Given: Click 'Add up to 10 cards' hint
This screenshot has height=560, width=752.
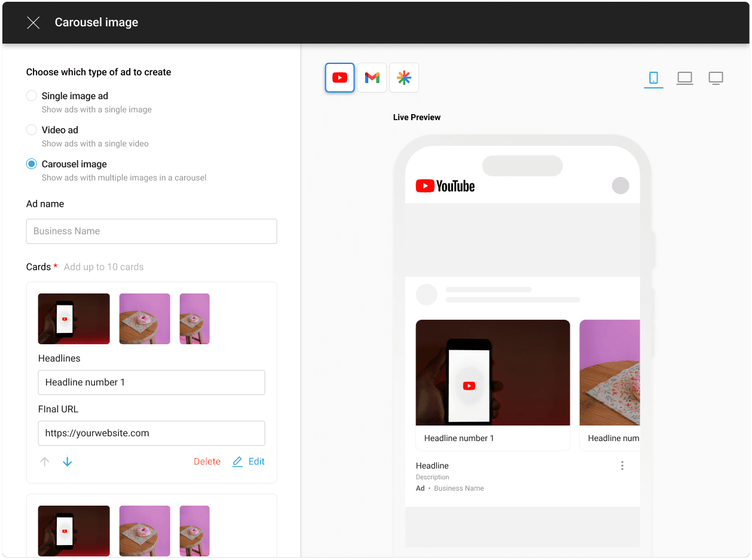Looking at the screenshot, I should tap(104, 267).
